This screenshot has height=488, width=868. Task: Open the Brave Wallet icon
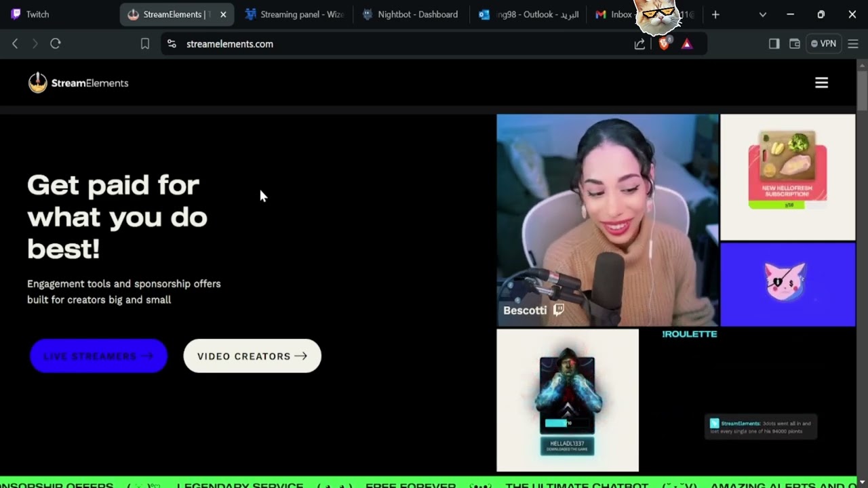(795, 43)
